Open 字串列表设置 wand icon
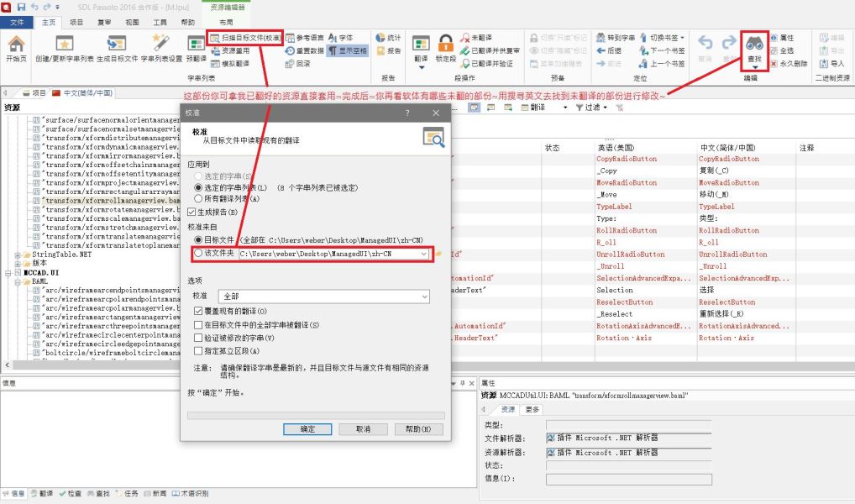Viewport: 855px width, 504px height. [161, 49]
